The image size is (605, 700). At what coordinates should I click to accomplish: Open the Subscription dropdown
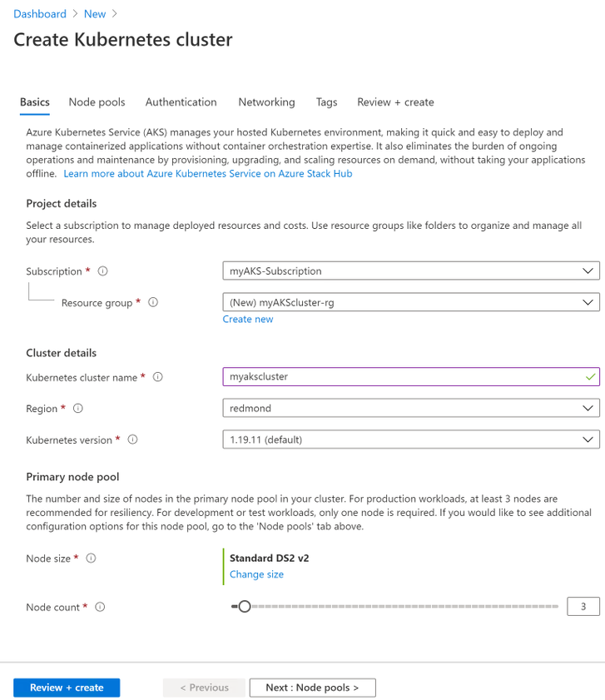(411, 271)
